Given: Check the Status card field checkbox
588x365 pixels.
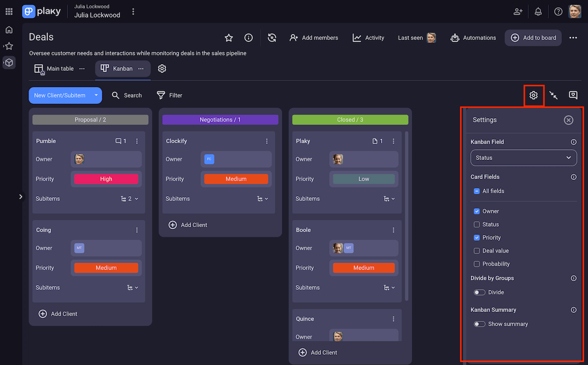Looking at the screenshot, I should click(x=476, y=224).
